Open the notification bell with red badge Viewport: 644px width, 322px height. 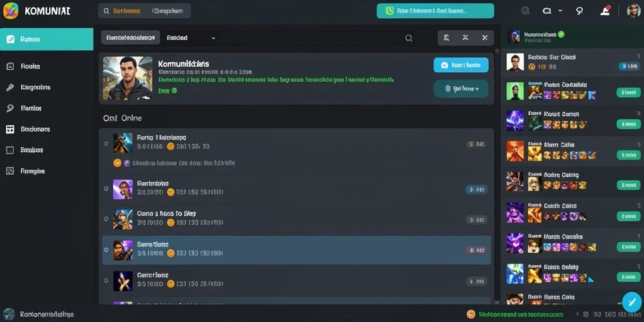(x=605, y=11)
